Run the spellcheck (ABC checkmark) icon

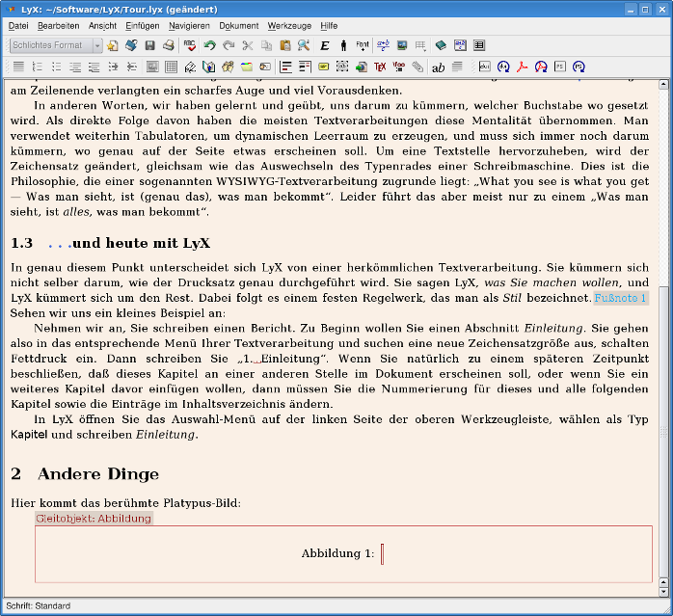pos(189,45)
